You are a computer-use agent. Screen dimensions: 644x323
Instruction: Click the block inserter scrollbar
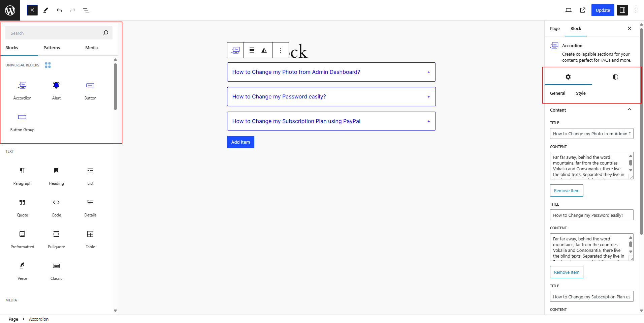[x=115, y=87]
